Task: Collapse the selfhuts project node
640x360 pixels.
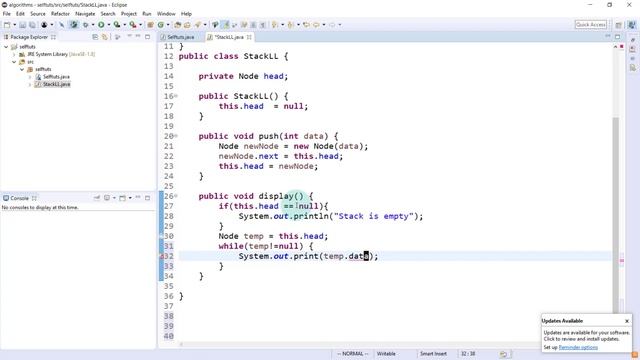Action: pos(6,47)
